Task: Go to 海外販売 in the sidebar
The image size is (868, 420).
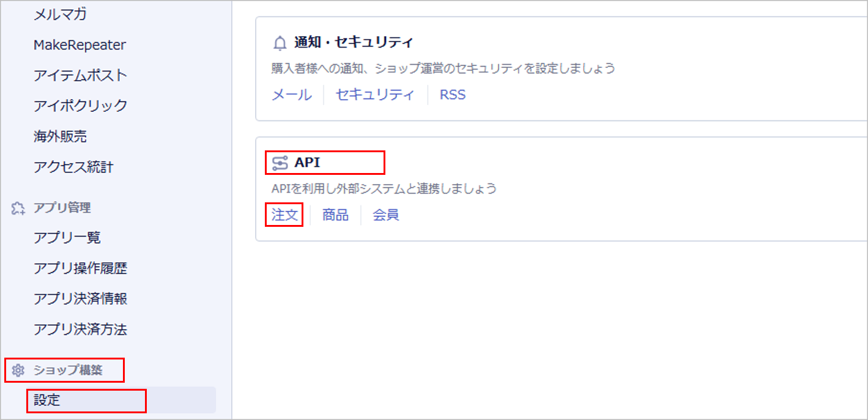Action: 60,136
